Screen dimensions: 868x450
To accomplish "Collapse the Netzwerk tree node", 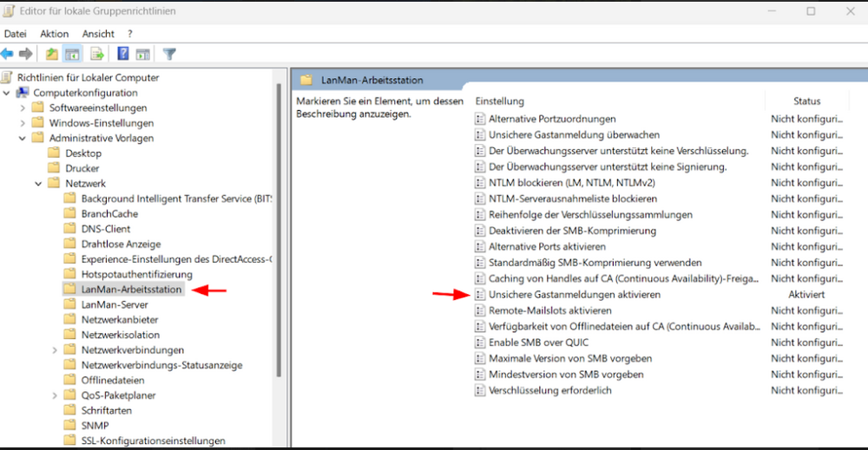I will (x=38, y=184).
